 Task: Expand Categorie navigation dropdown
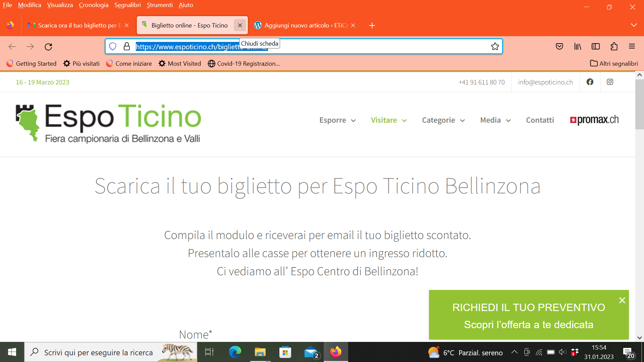pos(443,120)
